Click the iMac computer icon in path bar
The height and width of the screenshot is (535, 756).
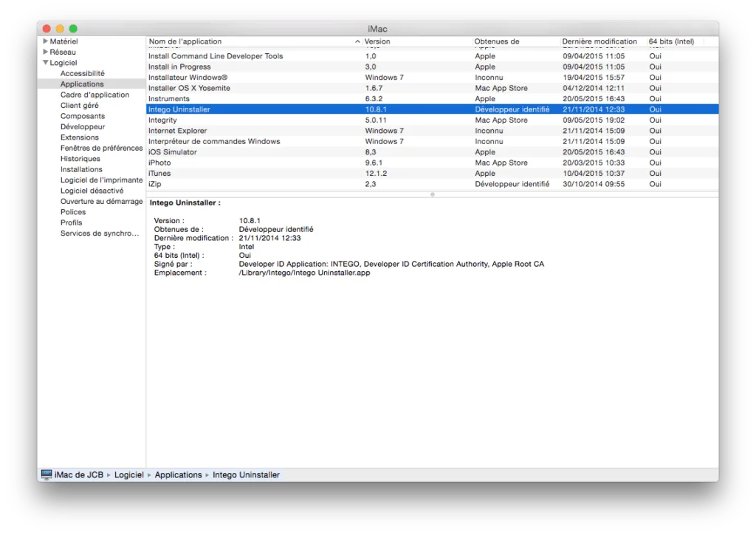pyautogui.click(x=47, y=474)
